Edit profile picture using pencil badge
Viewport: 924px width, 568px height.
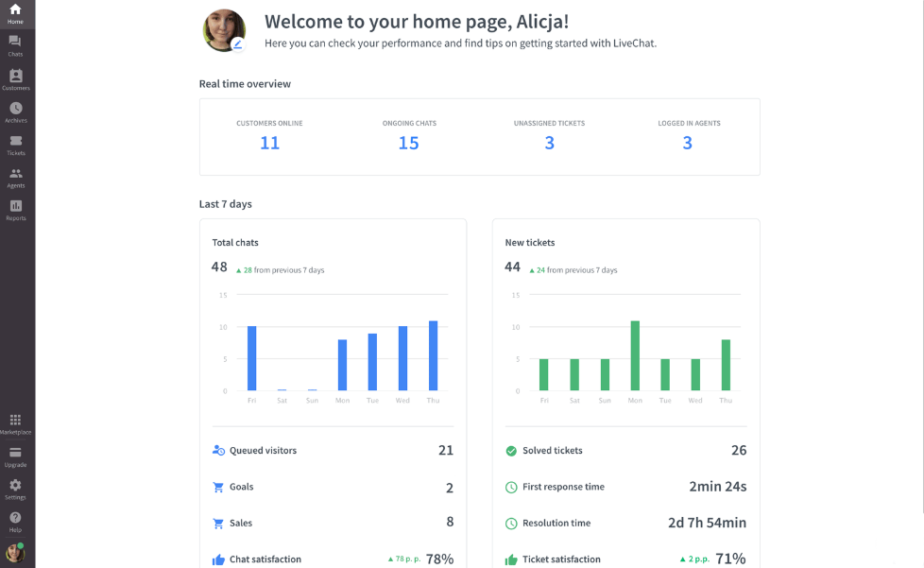[237, 43]
